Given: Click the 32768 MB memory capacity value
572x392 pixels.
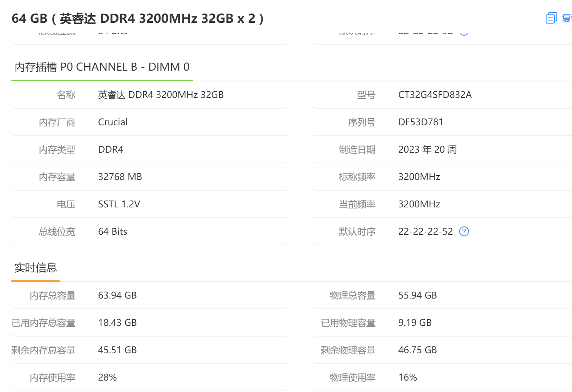Looking at the screenshot, I should (x=120, y=177).
